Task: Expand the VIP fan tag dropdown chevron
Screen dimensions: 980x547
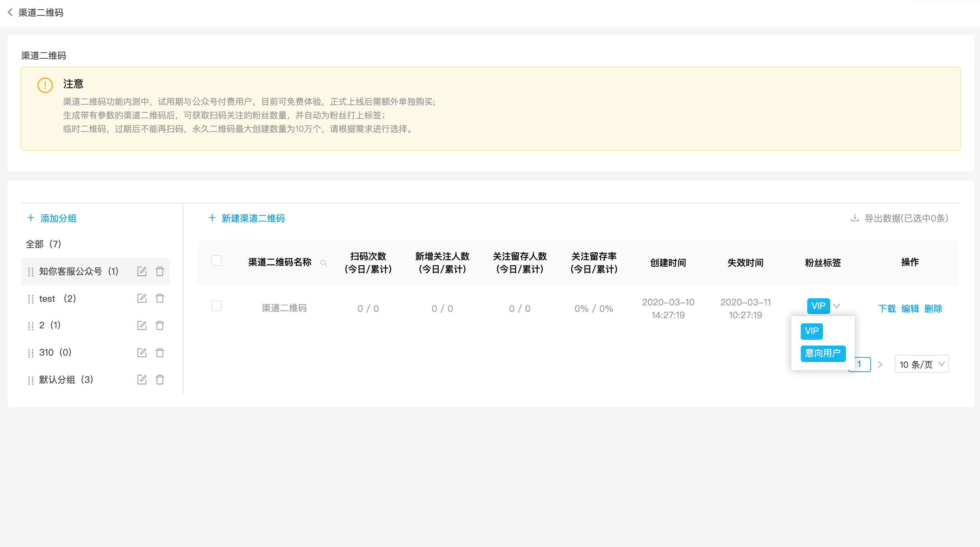Action: [x=837, y=306]
